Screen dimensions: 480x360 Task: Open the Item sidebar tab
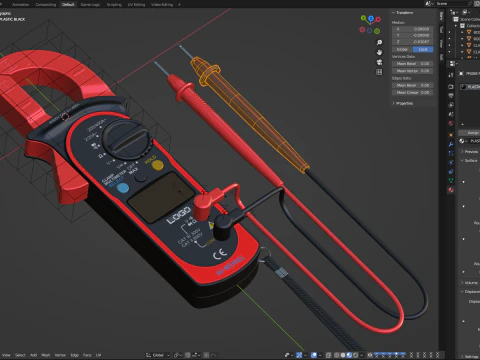point(441,16)
